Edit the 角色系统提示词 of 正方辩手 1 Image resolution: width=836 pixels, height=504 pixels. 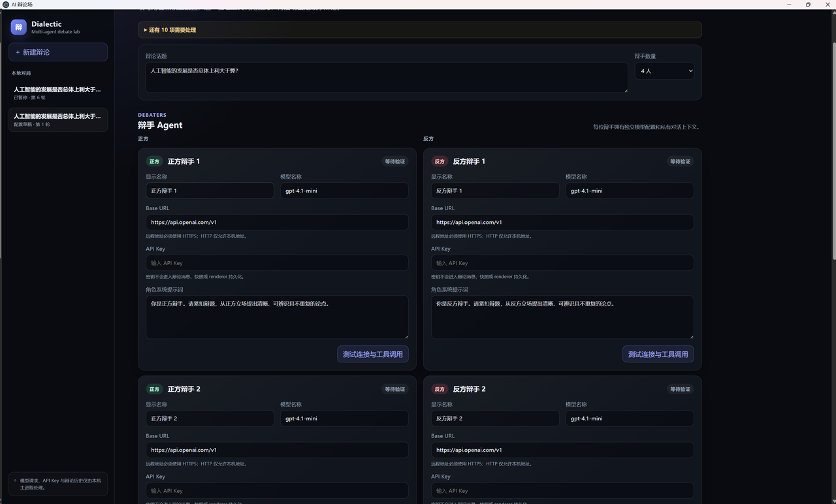pos(277,317)
